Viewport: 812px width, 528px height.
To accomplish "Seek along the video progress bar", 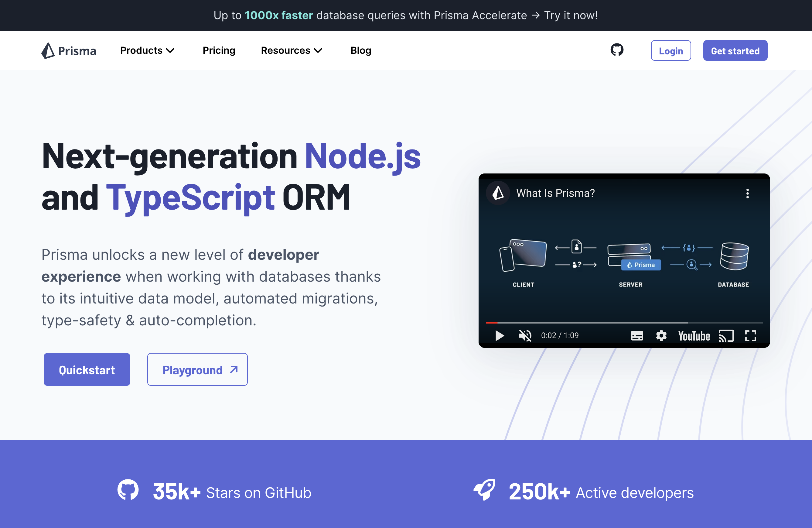I will [x=624, y=323].
